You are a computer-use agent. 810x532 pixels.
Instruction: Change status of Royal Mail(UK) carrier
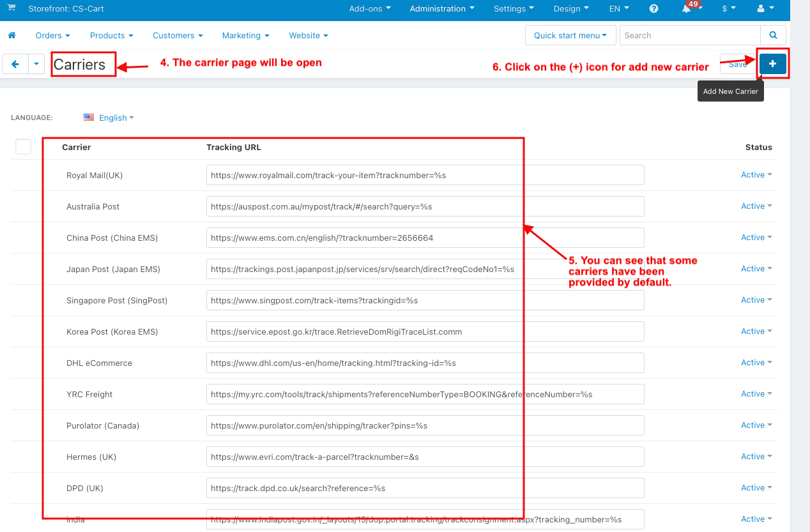point(756,175)
